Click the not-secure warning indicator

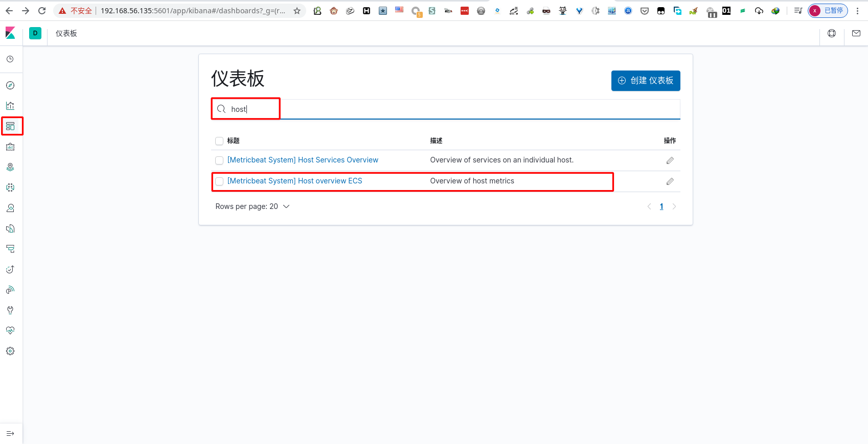[75, 11]
